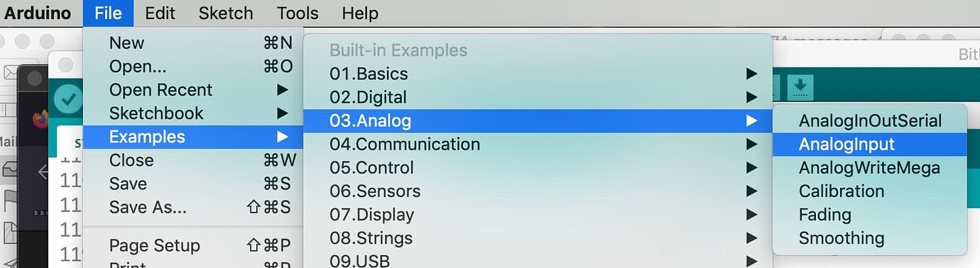Open the Sketchbook submenu
Screen dimensions: 980x268
click(193, 113)
